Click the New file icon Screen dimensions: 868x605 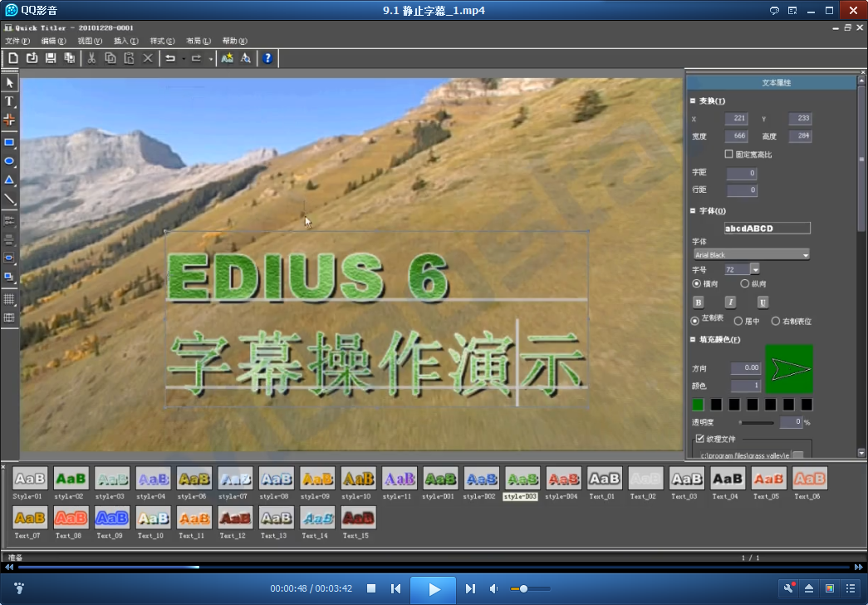click(x=12, y=58)
